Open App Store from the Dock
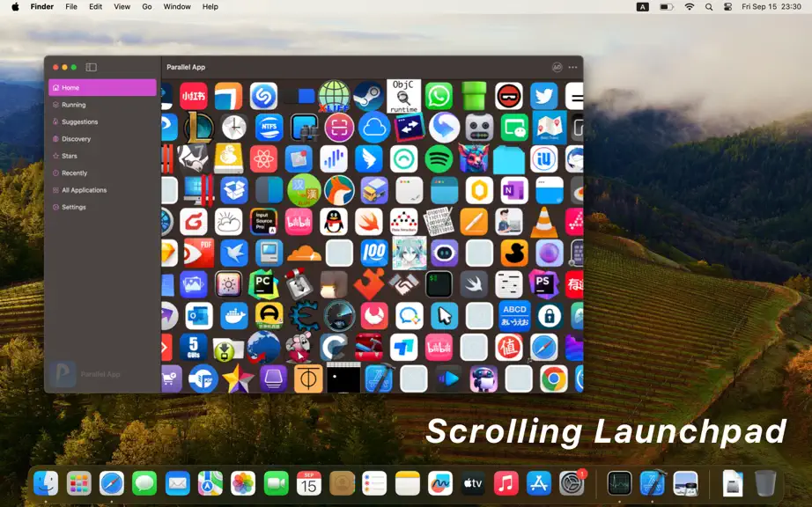The width and height of the screenshot is (812, 507). pyautogui.click(x=539, y=484)
